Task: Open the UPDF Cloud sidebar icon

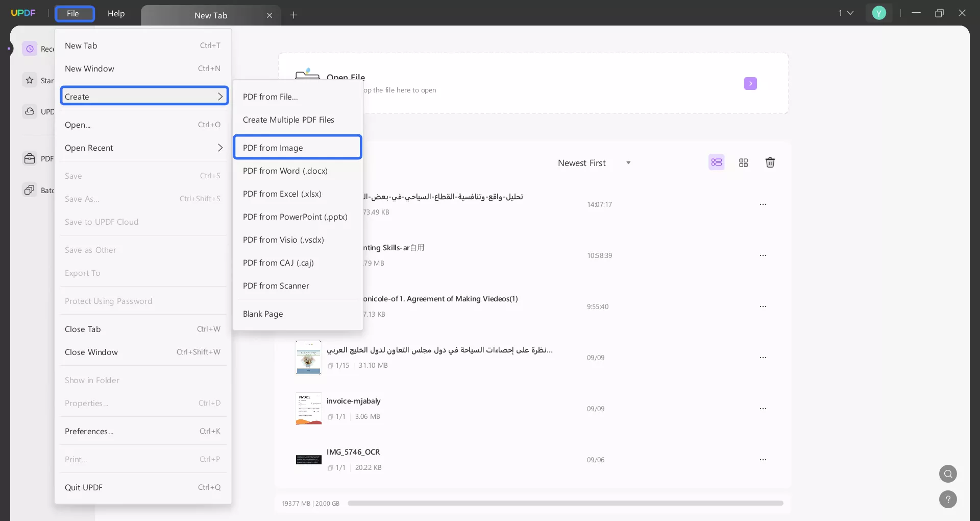Action: (30, 111)
